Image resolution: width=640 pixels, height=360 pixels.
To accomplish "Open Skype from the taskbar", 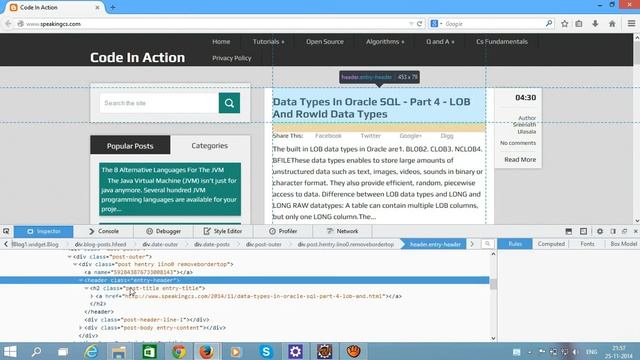I will pos(266,351).
